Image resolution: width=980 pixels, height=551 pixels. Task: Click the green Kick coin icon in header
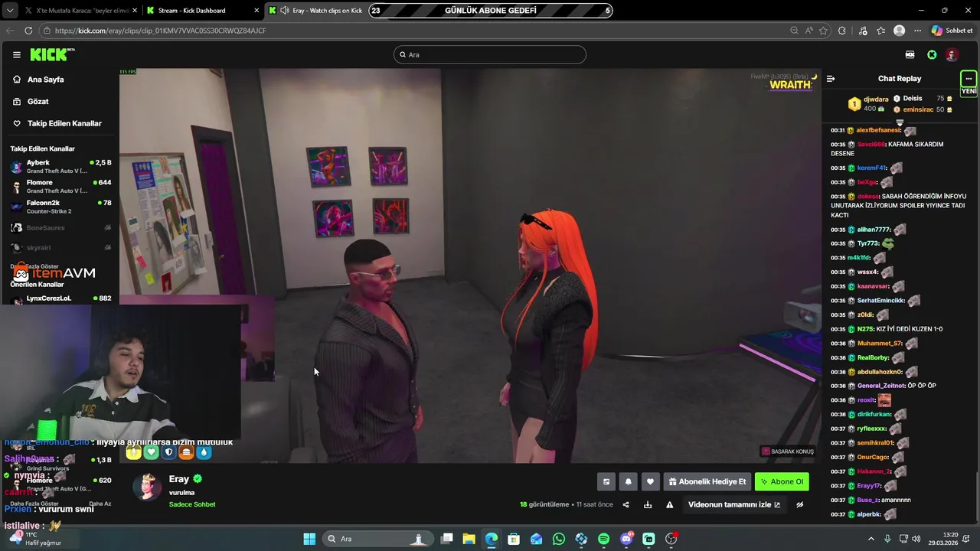pos(932,55)
